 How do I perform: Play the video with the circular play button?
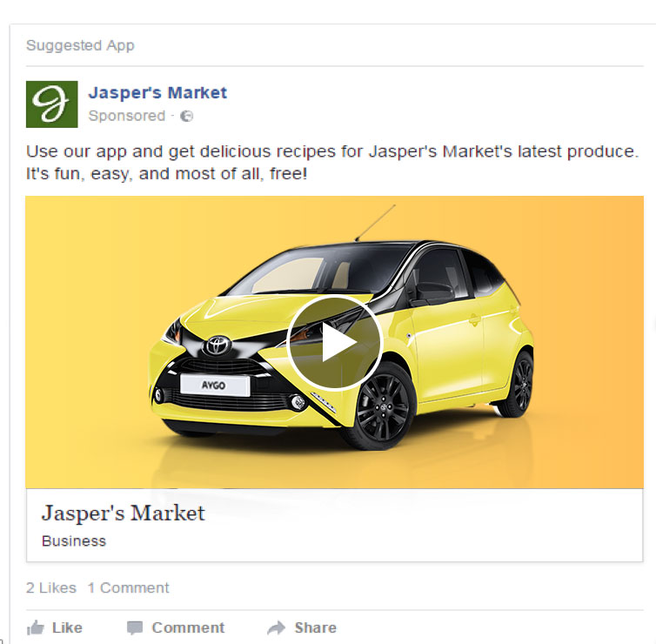point(335,343)
